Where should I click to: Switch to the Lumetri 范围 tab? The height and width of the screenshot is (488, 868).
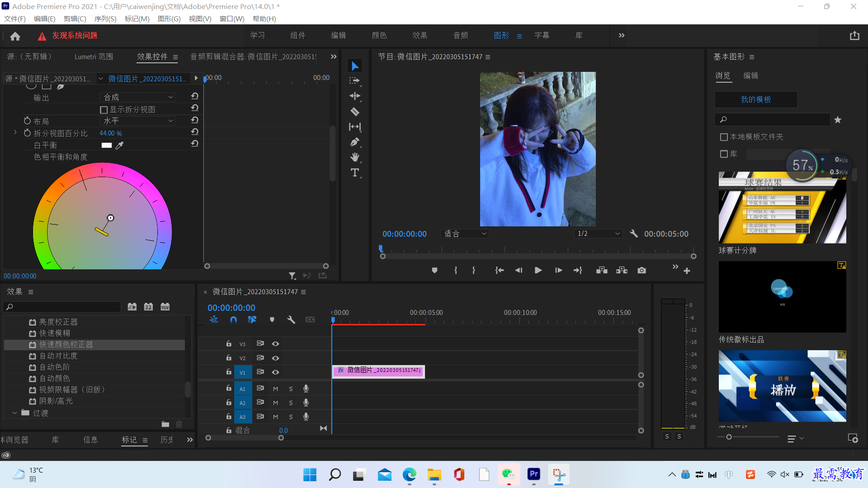[94, 56]
